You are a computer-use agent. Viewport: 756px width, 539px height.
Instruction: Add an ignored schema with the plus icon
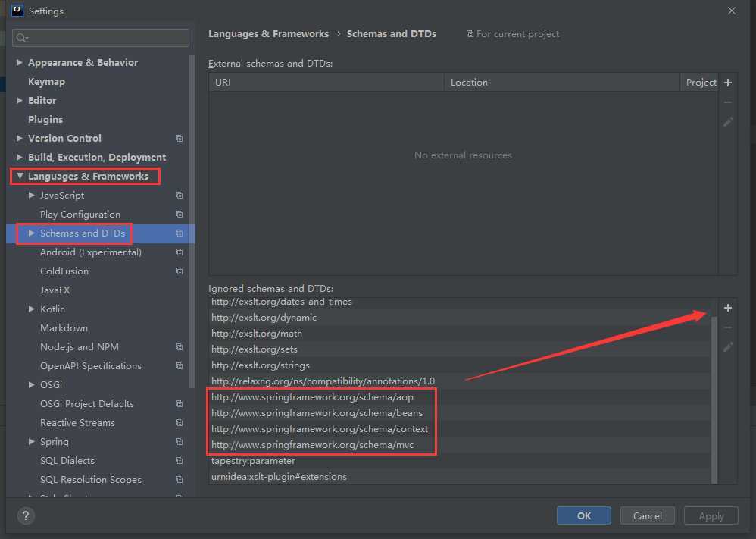[x=728, y=308]
